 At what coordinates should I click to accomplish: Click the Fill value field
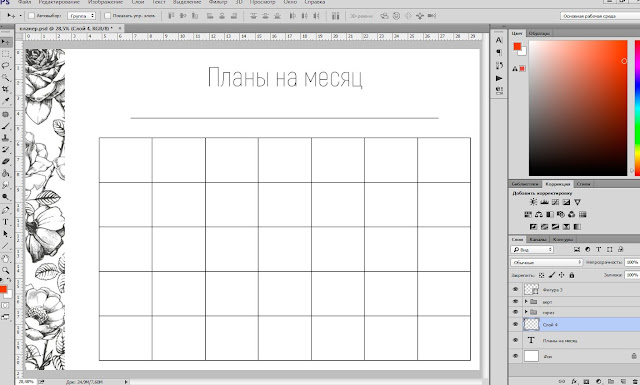(x=632, y=275)
